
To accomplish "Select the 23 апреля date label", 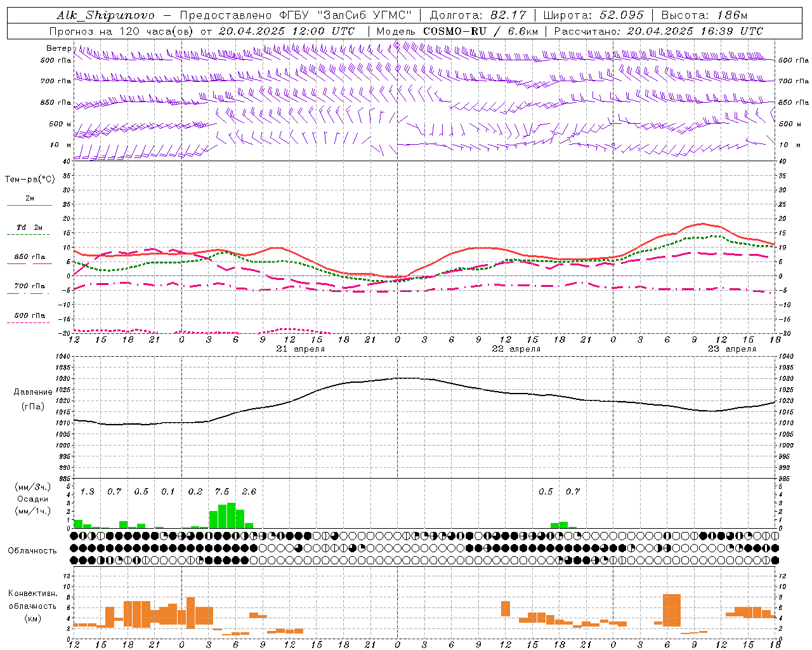I will click(732, 349).
